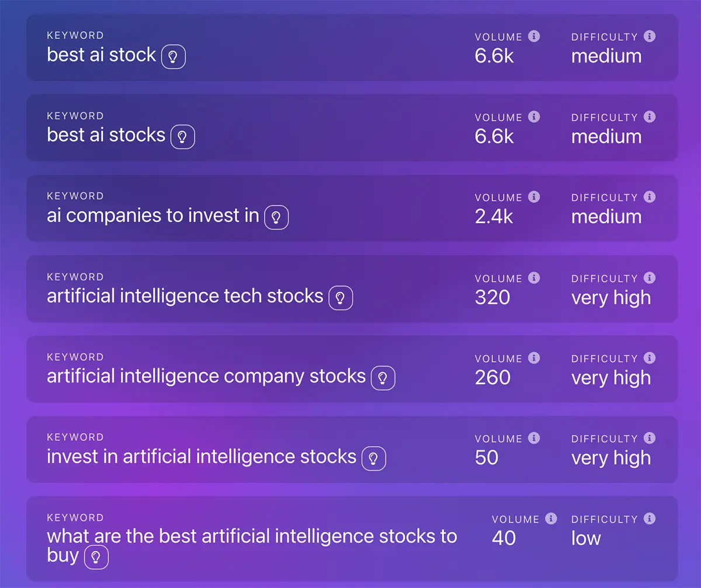
Task: Select the "40" volume value in the last row
Action: (x=503, y=538)
